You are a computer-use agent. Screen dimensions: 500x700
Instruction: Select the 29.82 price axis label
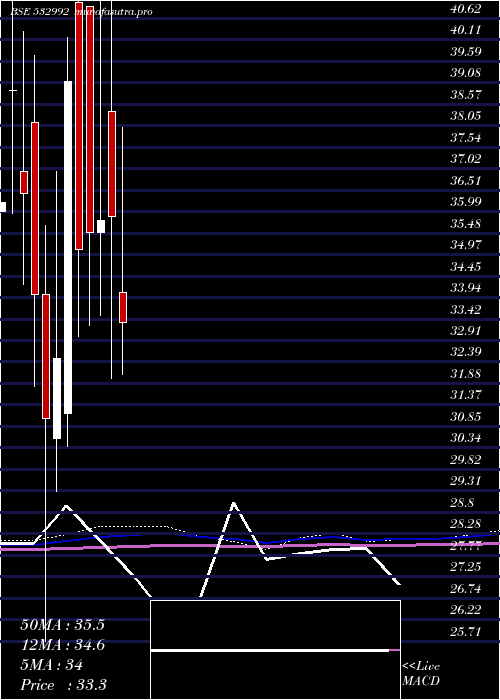[466, 460]
